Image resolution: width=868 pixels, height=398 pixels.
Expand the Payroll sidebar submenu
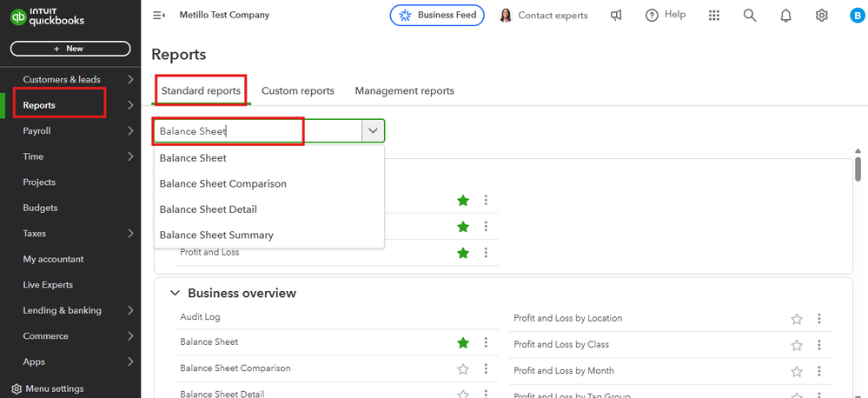tap(130, 131)
